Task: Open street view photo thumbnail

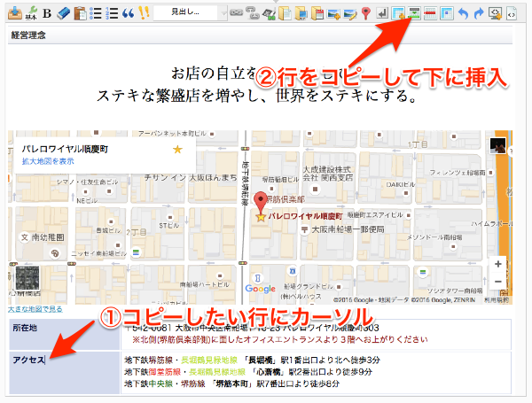Action: pyautogui.click(x=497, y=146)
